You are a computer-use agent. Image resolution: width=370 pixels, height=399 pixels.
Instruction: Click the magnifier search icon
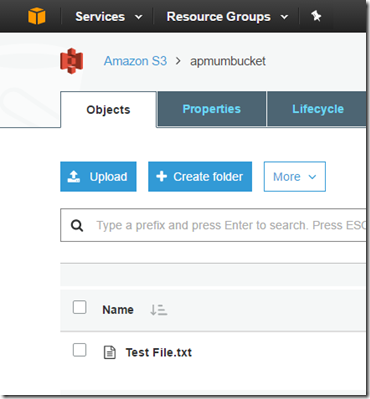click(77, 225)
